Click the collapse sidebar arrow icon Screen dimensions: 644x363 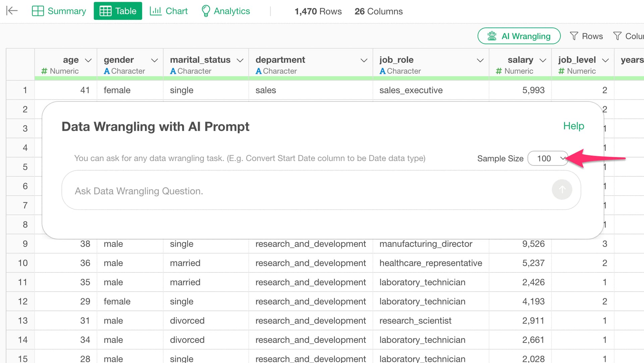[x=12, y=11]
